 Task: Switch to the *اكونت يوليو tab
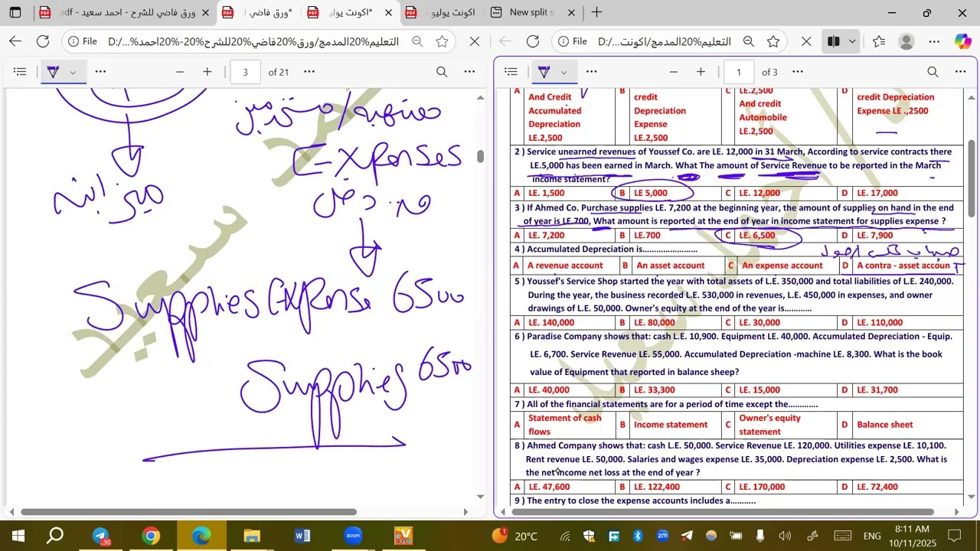pyautogui.click(x=351, y=12)
